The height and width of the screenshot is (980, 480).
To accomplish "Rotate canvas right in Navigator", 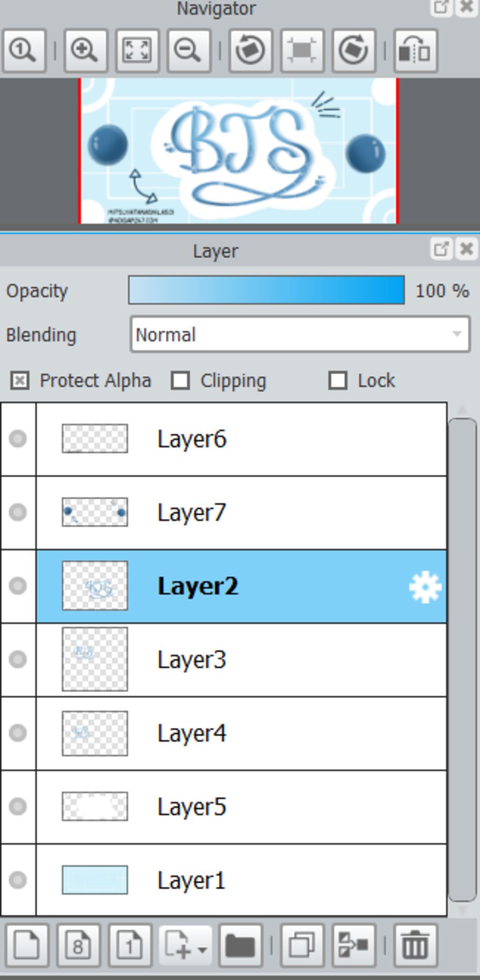I will pos(353,51).
